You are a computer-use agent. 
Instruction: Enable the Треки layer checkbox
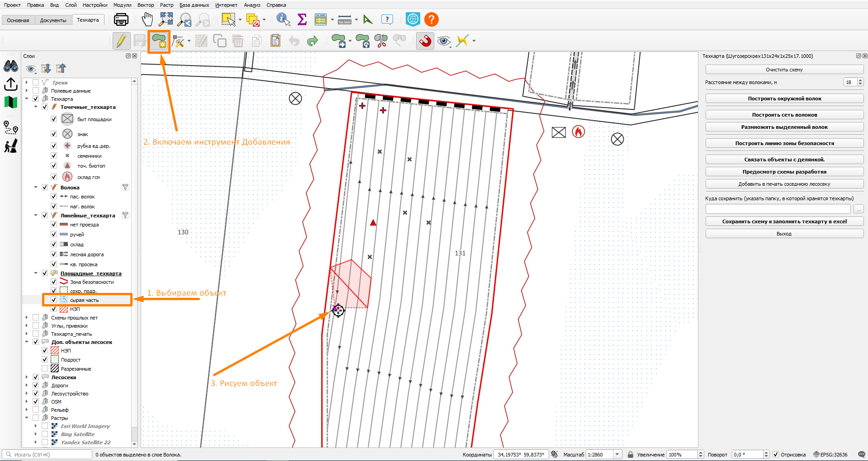pyautogui.click(x=36, y=82)
